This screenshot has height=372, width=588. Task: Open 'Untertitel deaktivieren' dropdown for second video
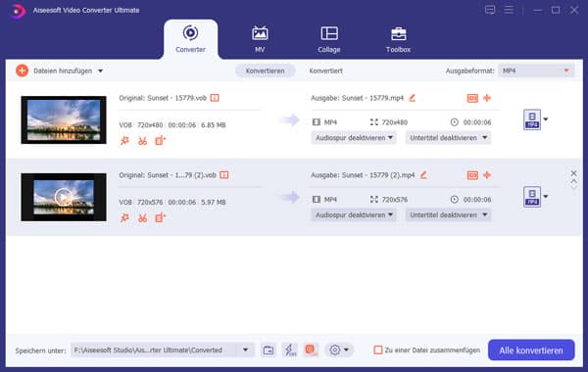(448, 215)
